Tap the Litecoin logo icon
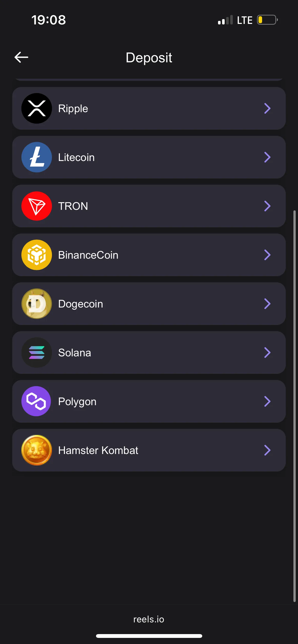 (37, 157)
